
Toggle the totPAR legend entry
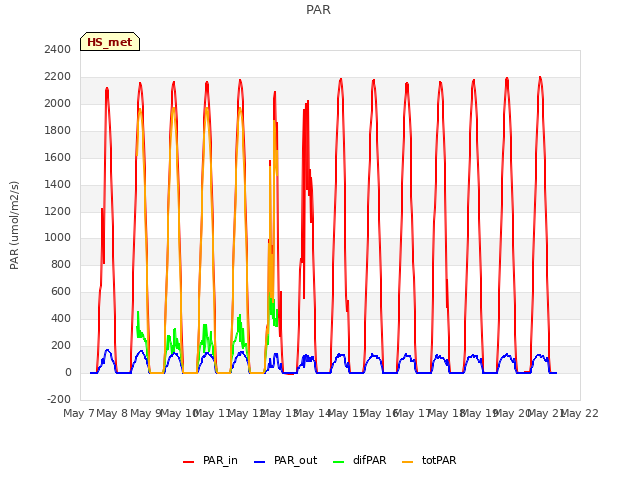click(x=429, y=460)
